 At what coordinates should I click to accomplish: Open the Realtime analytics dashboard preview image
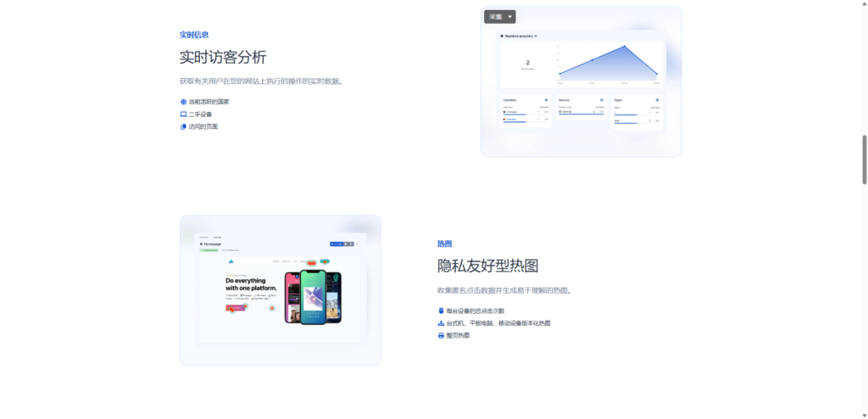tap(581, 82)
